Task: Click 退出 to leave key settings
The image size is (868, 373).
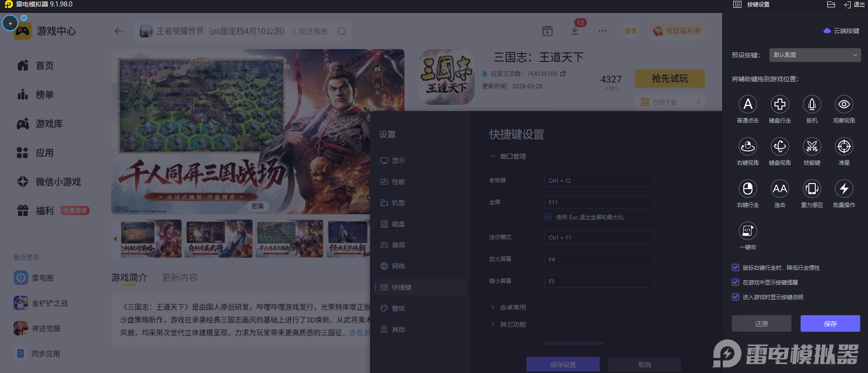Action: 854,5
